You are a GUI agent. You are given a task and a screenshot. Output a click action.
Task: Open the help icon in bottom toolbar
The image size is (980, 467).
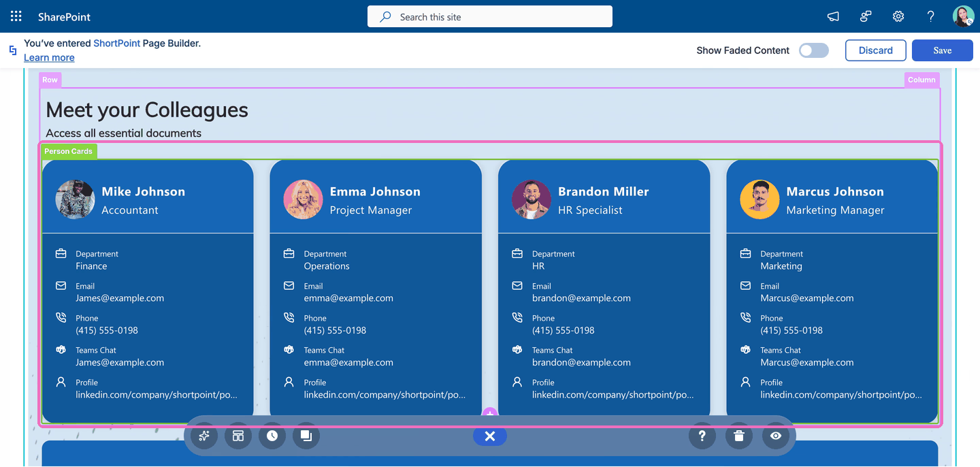(702, 436)
